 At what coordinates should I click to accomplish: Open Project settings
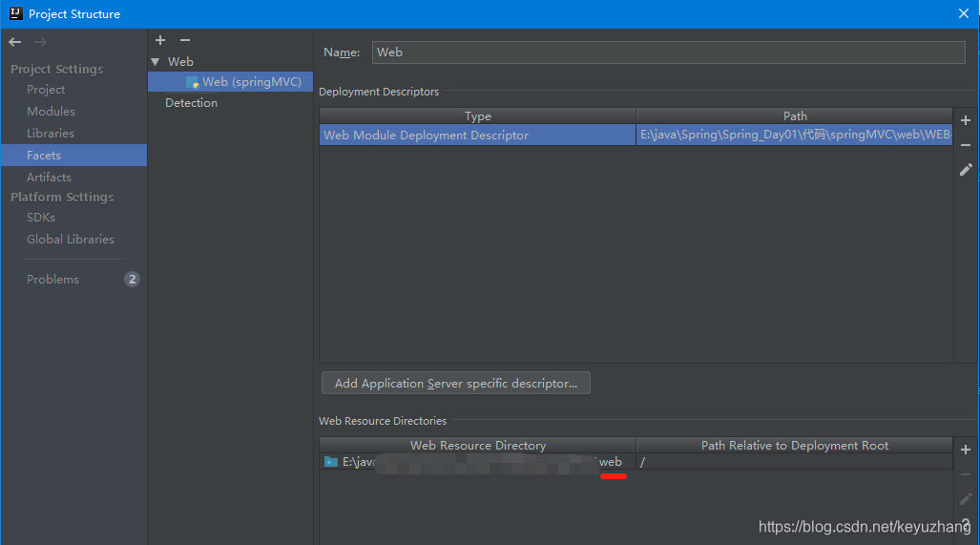click(46, 90)
